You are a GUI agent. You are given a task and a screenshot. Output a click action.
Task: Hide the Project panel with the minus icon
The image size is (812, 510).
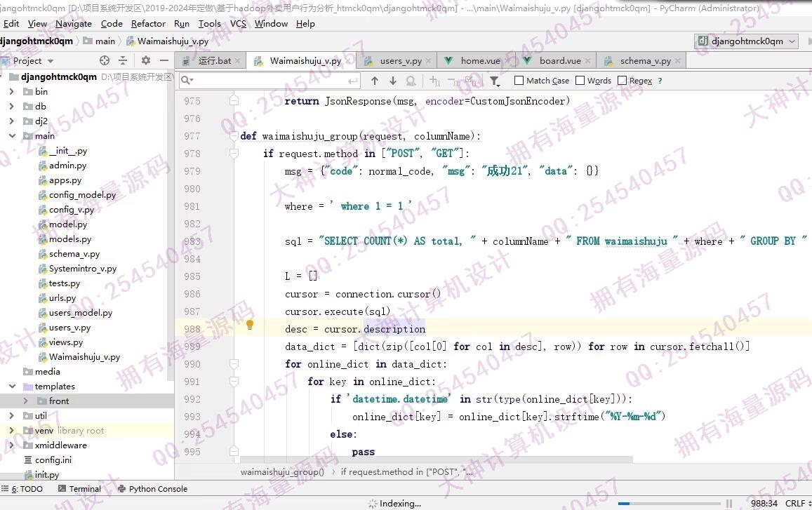coord(164,60)
